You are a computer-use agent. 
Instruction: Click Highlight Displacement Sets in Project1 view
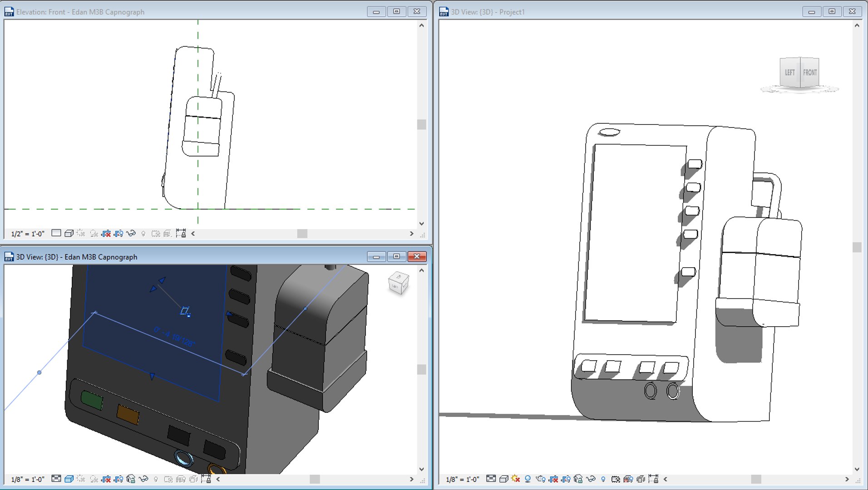[641, 479]
